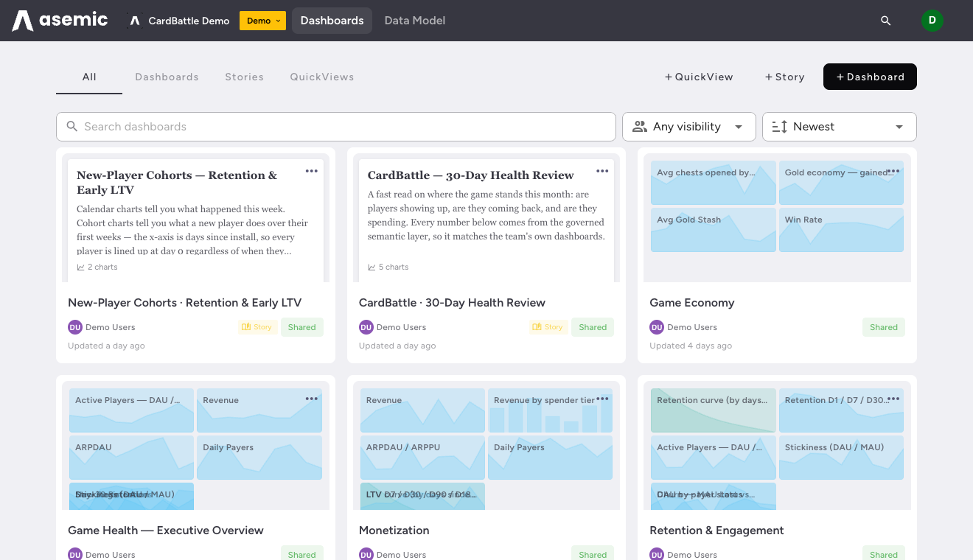Open the Newest sort order dropdown

point(840,127)
